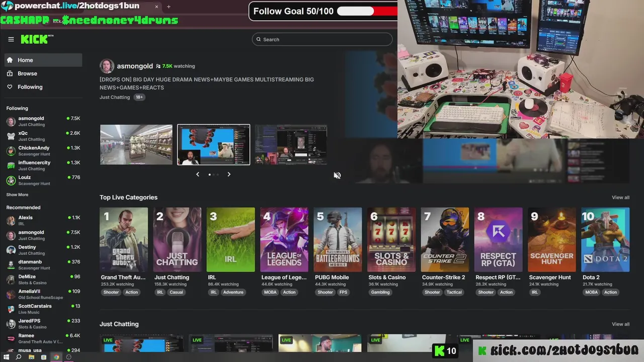Open a new browser tab

click(x=169, y=7)
